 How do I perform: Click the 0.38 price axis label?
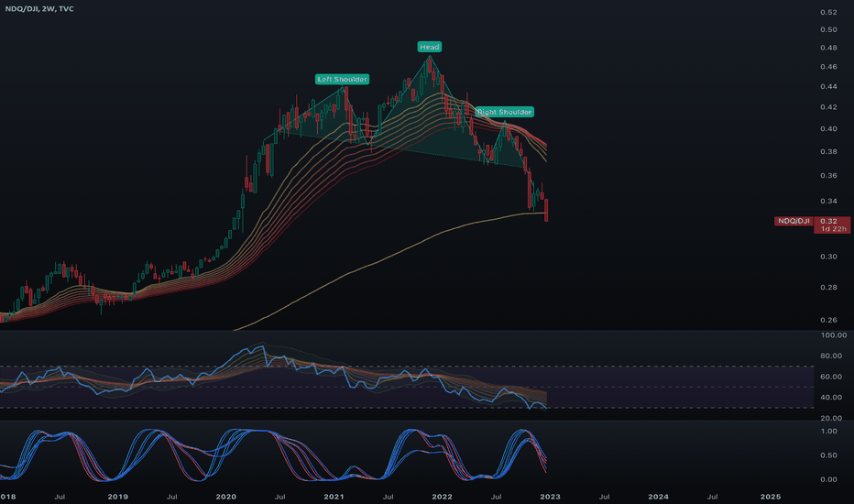(828, 152)
